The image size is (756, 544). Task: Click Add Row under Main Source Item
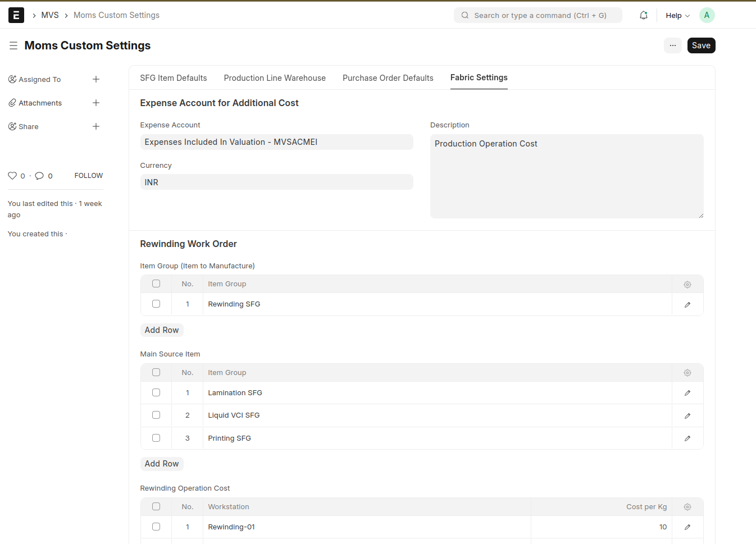pyautogui.click(x=162, y=464)
